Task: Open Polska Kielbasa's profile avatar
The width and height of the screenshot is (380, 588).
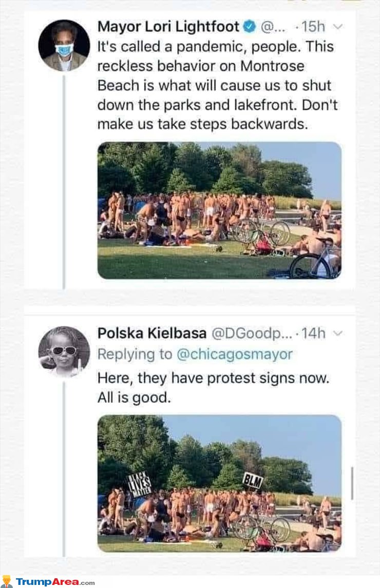Action: pos(64,352)
